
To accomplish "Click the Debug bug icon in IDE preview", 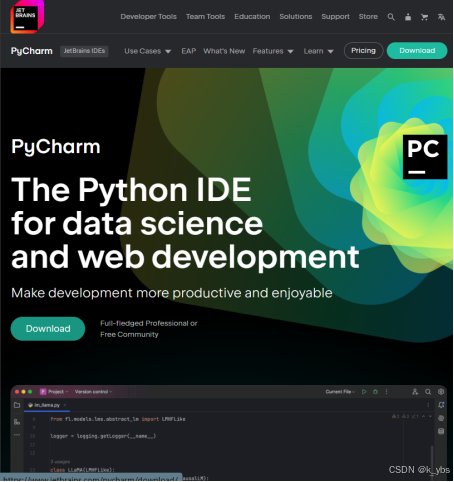I will (x=375, y=392).
